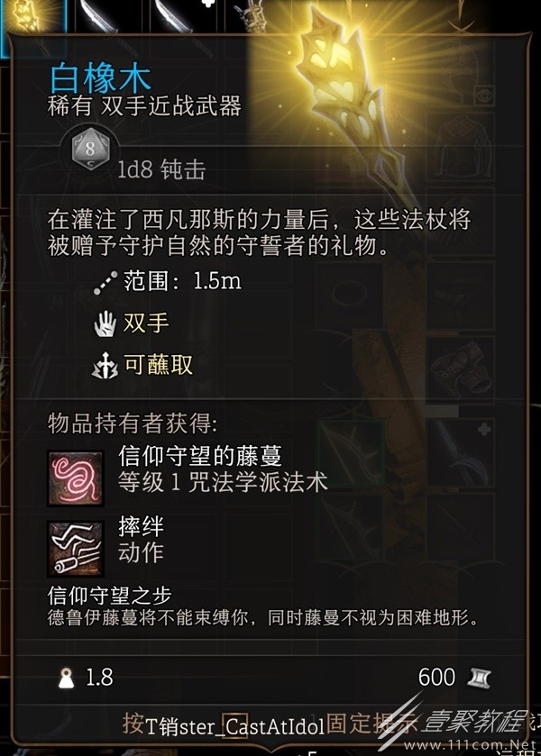The width and height of the screenshot is (541, 756).
Task: Click the 可蘸取 property label
Action: pos(159,365)
